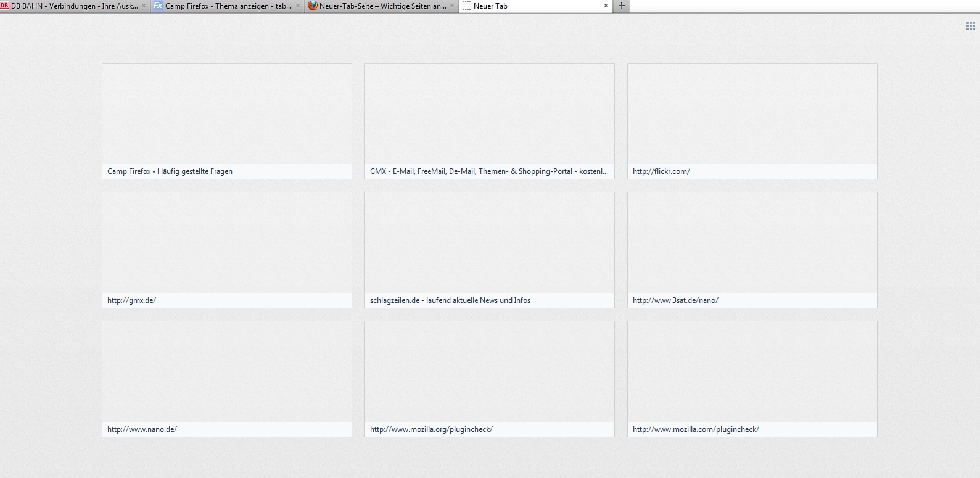Open the http://www.nano.de/ tile
This screenshot has height=478, width=980.
tap(227, 379)
